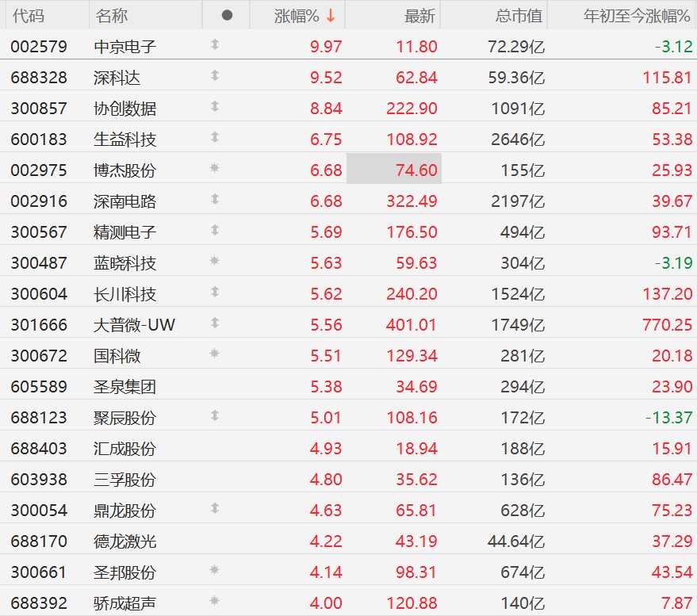Select stock name 深南电路

[125, 201]
